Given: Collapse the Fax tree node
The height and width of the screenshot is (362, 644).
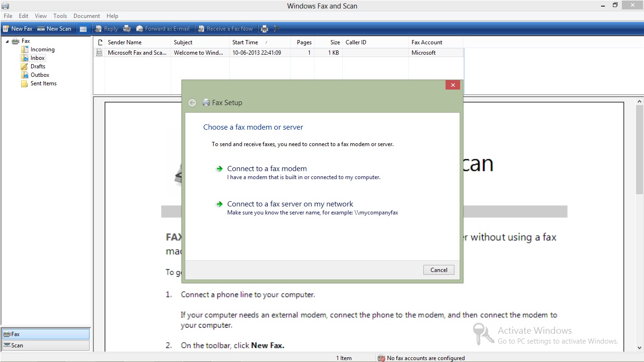Looking at the screenshot, I should pyautogui.click(x=6, y=41).
